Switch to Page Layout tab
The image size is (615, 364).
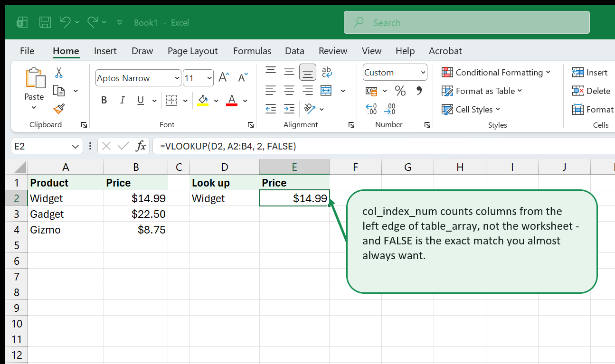coord(192,51)
